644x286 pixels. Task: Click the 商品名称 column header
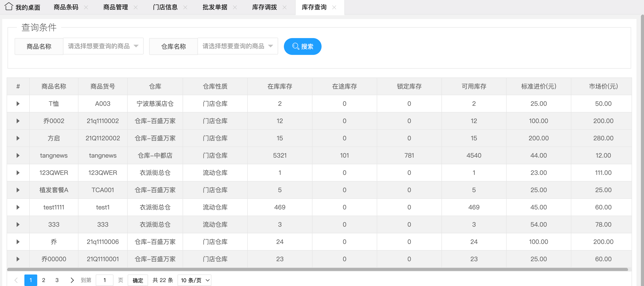pyautogui.click(x=54, y=86)
